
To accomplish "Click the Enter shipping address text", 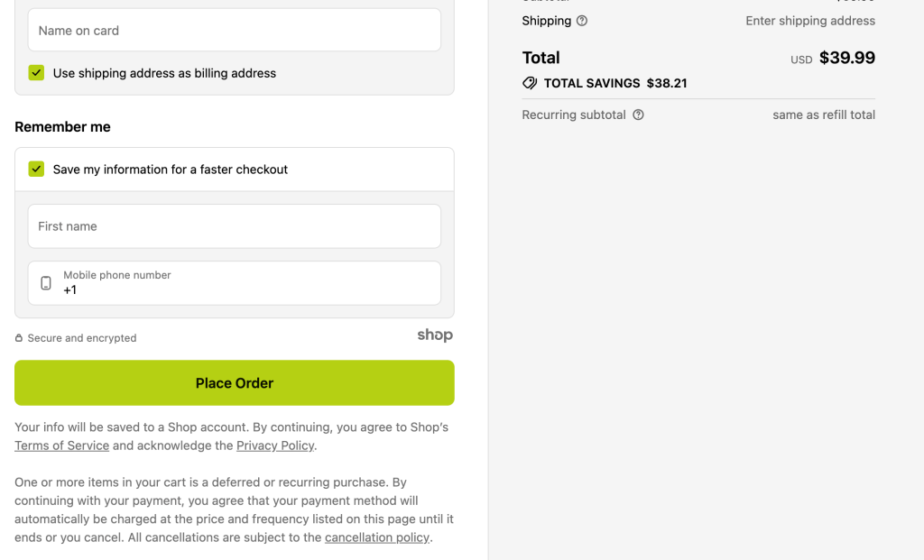I will pyautogui.click(x=810, y=21).
